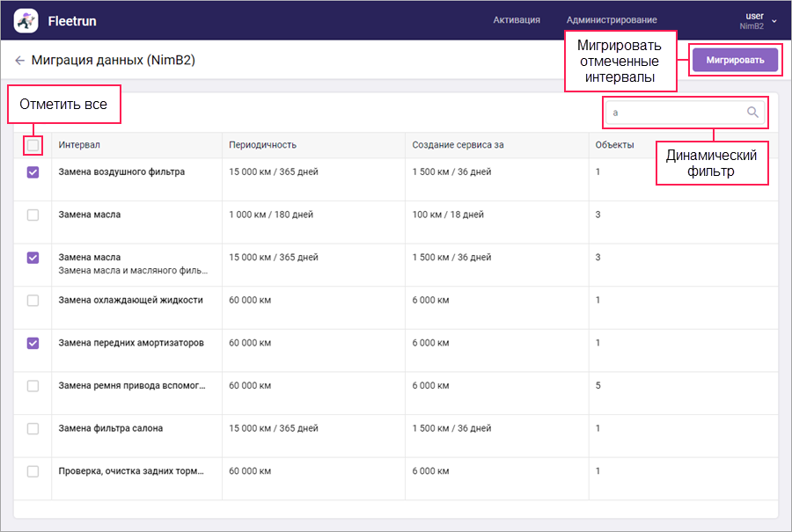Uncheck Замена передних амортизаторов checkbox
Viewport: 792px width, 532px height.
coord(33,343)
